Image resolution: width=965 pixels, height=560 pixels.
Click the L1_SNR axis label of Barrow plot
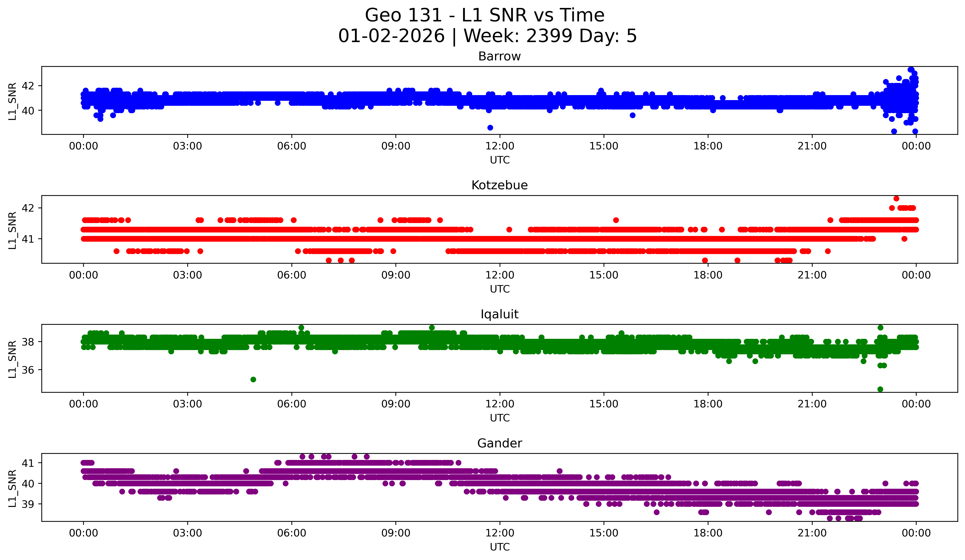[12, 101]
